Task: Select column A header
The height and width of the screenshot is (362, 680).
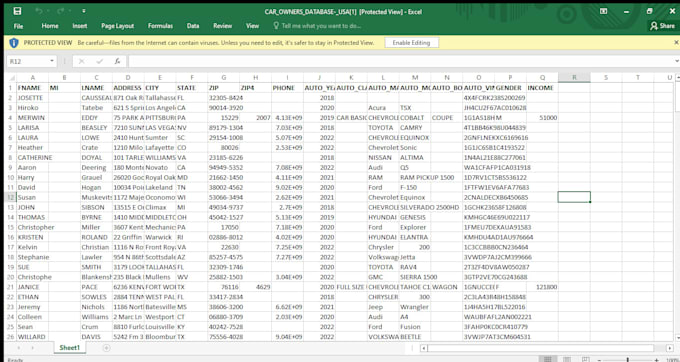Action: pos(33,78)
